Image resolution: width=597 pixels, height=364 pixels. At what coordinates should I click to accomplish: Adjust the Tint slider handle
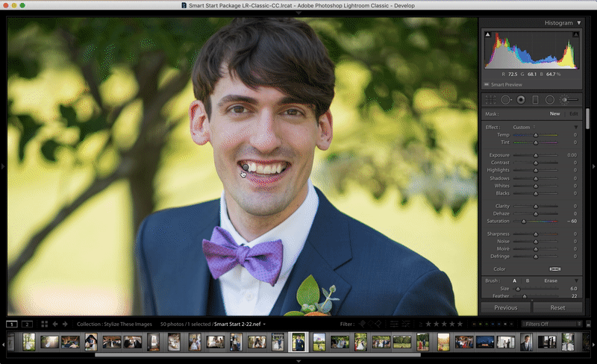pyautogui.click(x=536, y=142)
